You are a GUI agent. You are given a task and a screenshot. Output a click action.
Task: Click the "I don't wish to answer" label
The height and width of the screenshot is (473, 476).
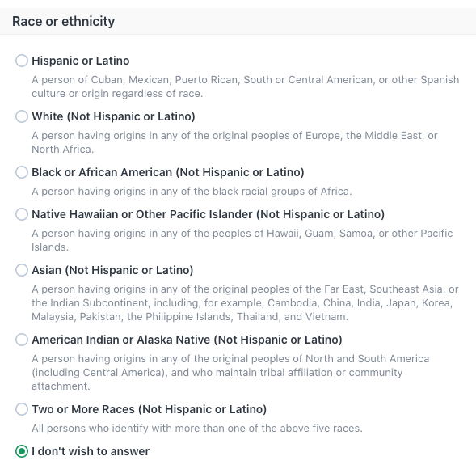[x=91, y=451]
